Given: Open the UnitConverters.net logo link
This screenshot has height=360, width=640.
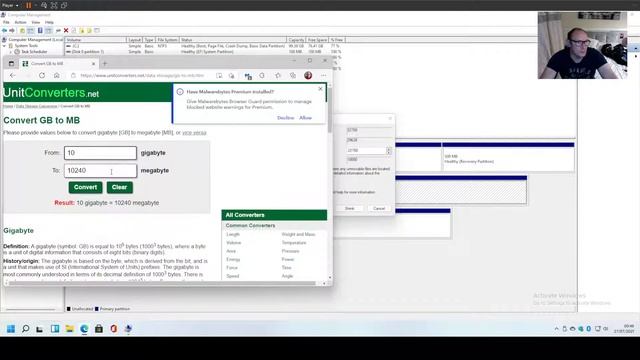Looking at the screenshot, I should 51,93.
